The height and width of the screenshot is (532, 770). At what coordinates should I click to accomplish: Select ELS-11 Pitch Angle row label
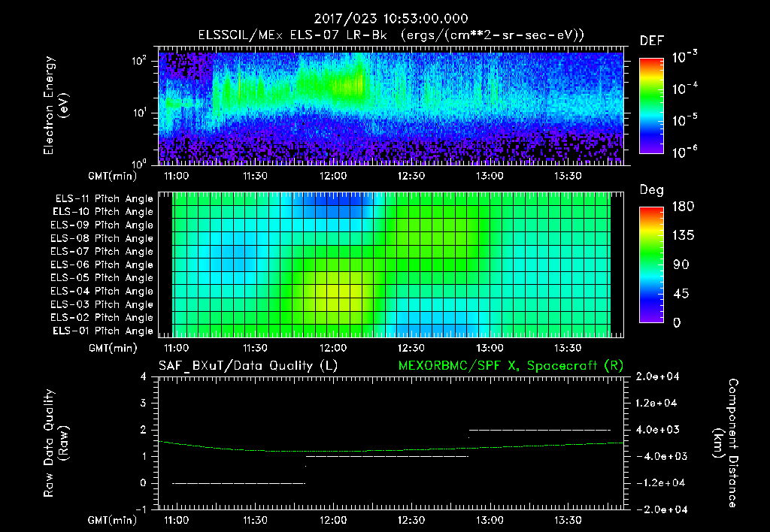[x=104, y=199]
